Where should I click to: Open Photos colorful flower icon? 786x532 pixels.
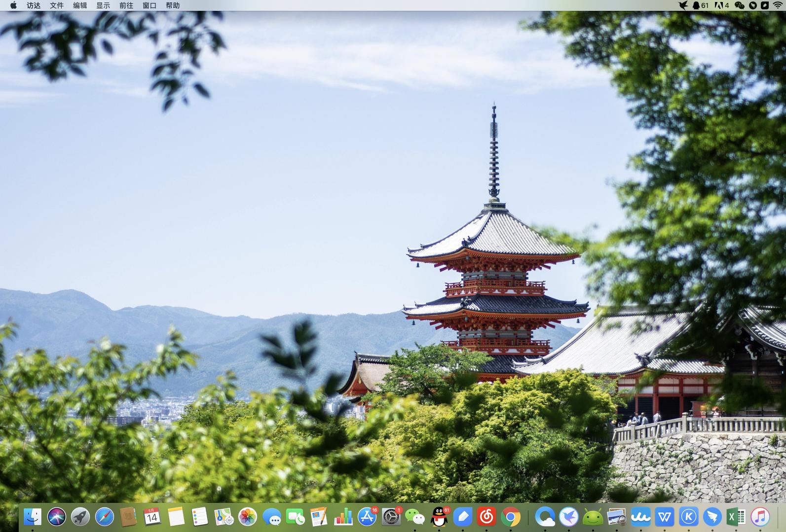(x=248, y=517)
